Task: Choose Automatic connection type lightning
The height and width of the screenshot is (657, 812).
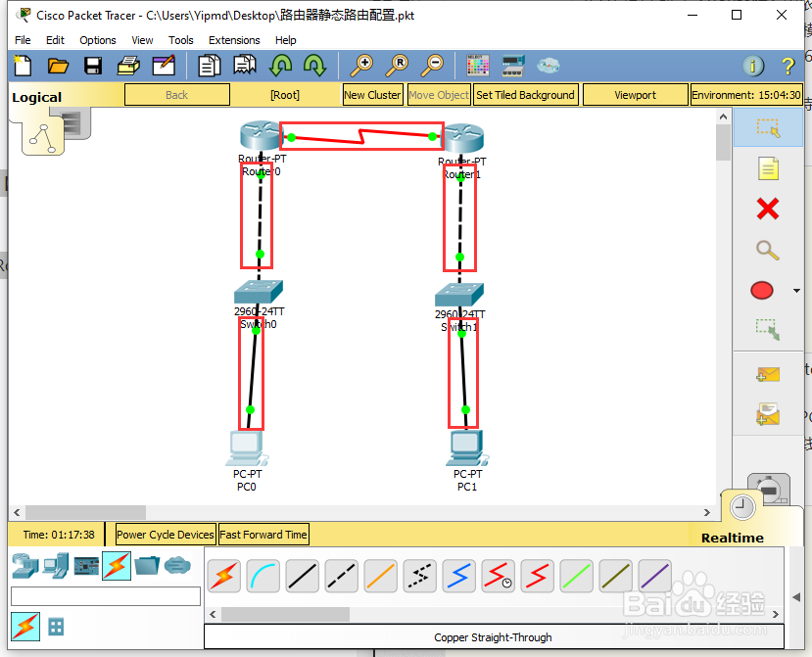Action: (x=223, y=576)
